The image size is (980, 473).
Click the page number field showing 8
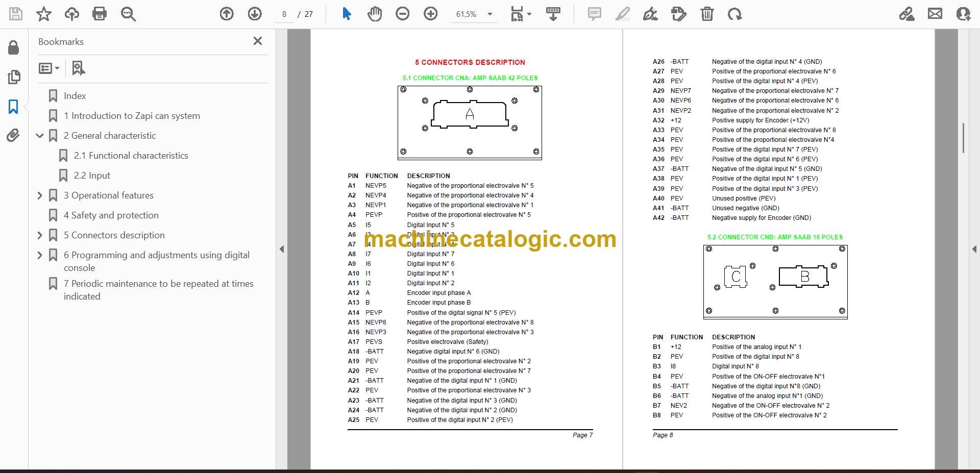pyautogui.click(x=284, y=14)
